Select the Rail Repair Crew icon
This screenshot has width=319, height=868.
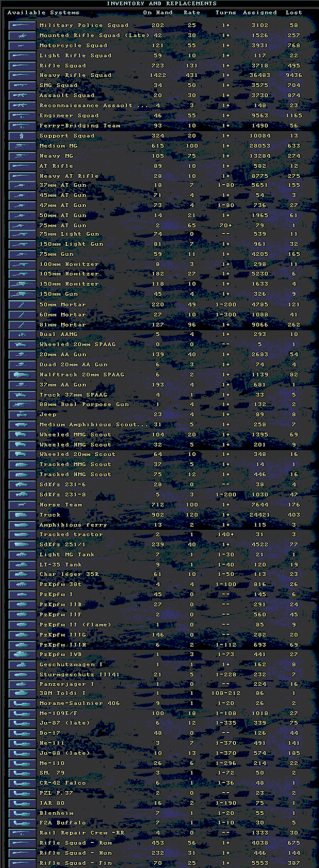(x=22, y=833)
